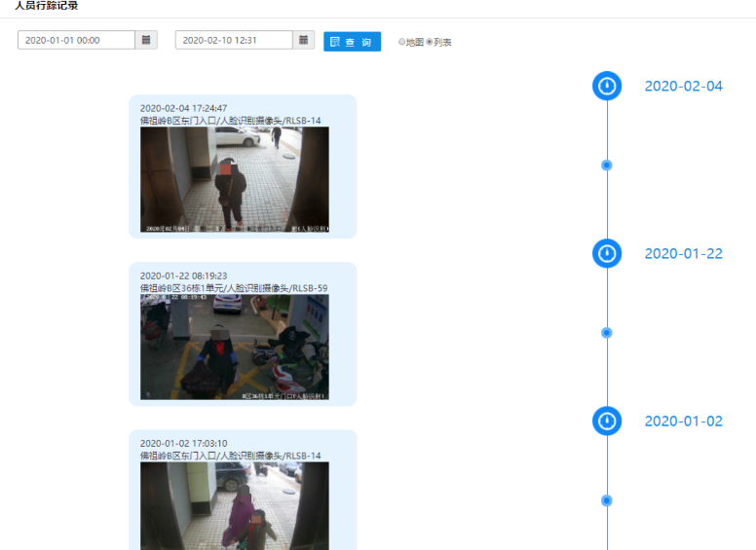Click the small timeline dot below 2020-01-22
Screen dimensions: 756x550
tap(607, 333)
